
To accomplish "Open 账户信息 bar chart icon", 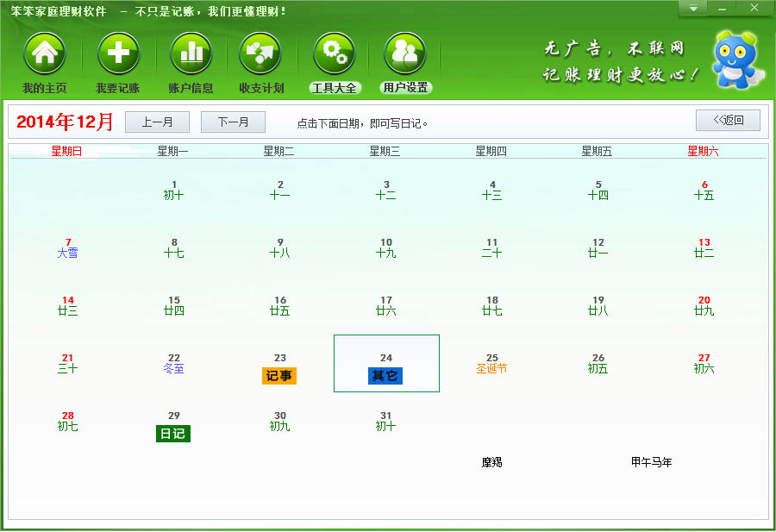I will coord(191,54).
